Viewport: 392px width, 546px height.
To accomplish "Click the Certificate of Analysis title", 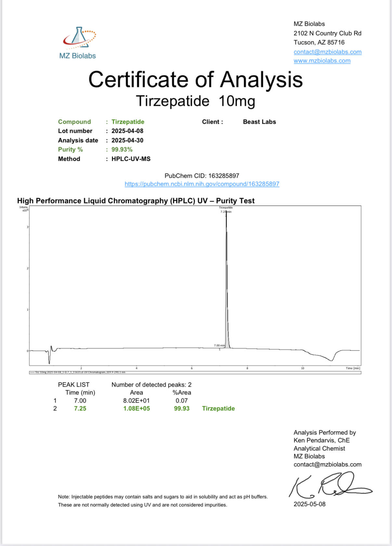I will point(195,80).
